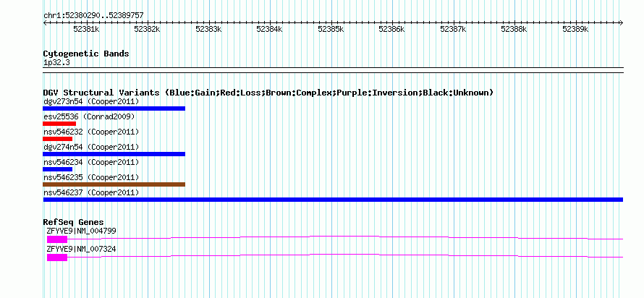Click the dgv273n54 (Cooper2011) variant label

pos(91,101)
